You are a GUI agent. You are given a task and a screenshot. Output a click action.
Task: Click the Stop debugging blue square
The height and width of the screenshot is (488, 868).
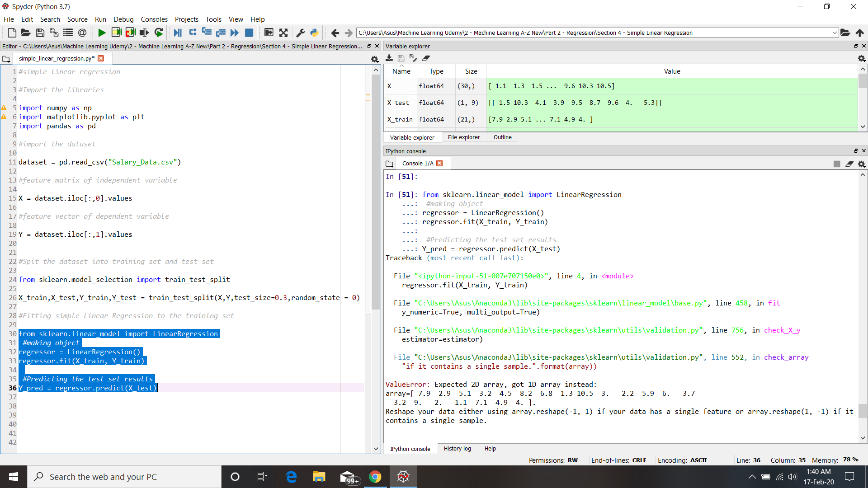249,33
